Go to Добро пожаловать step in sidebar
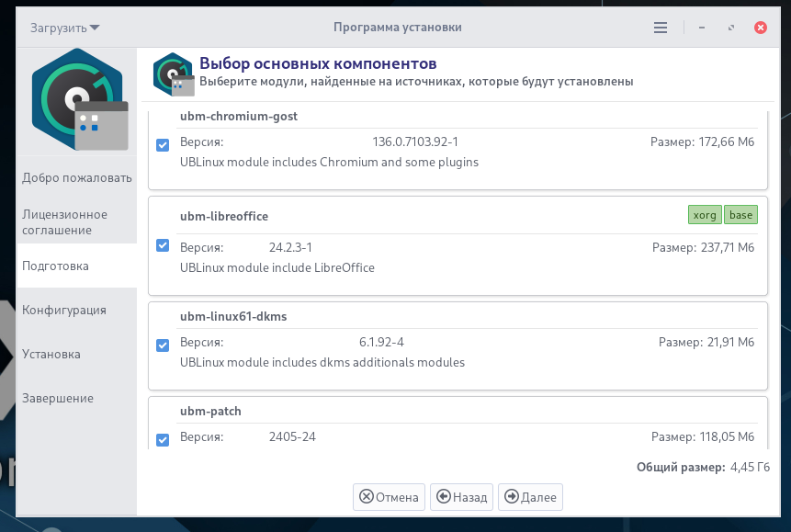791x532 pixels. (76, 177)
